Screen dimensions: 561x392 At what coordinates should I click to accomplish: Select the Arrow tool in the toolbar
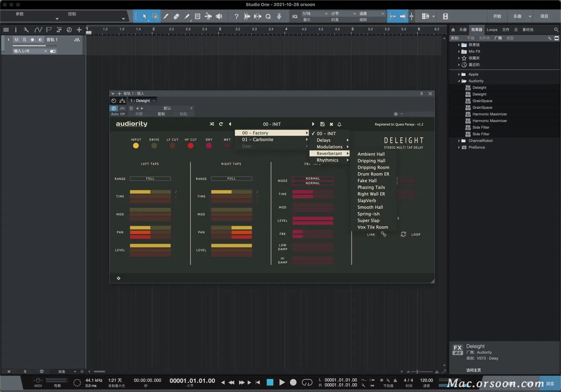pos(145,16)
